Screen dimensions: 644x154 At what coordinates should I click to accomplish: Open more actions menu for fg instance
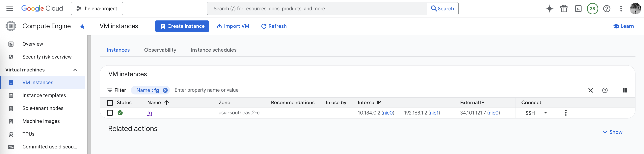[x=566, y=113]
